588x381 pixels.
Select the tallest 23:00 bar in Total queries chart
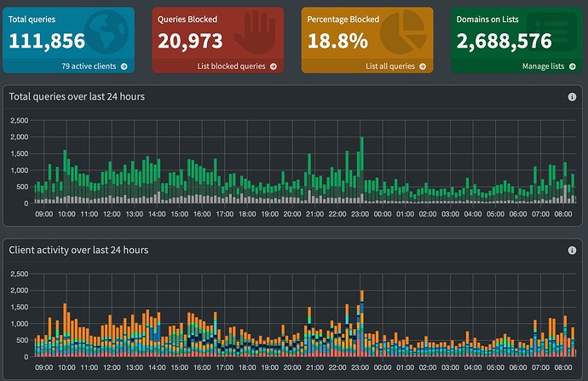pos(362,170)
